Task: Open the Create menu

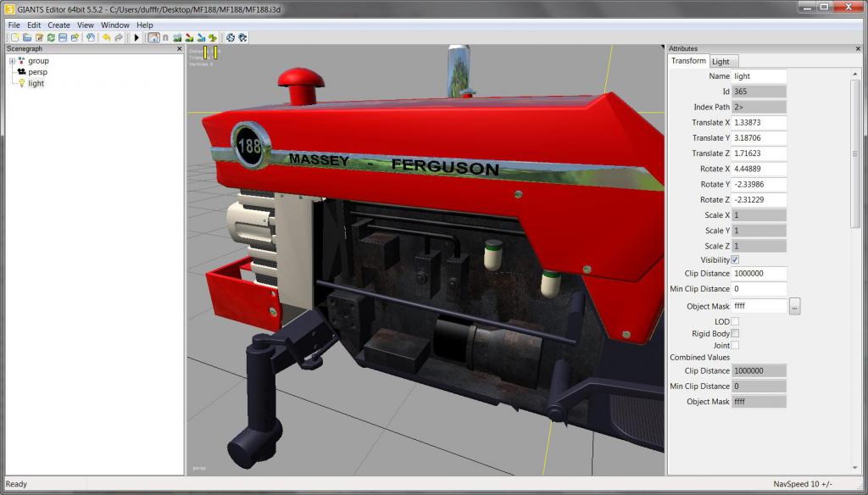Action: click(58, 25)
